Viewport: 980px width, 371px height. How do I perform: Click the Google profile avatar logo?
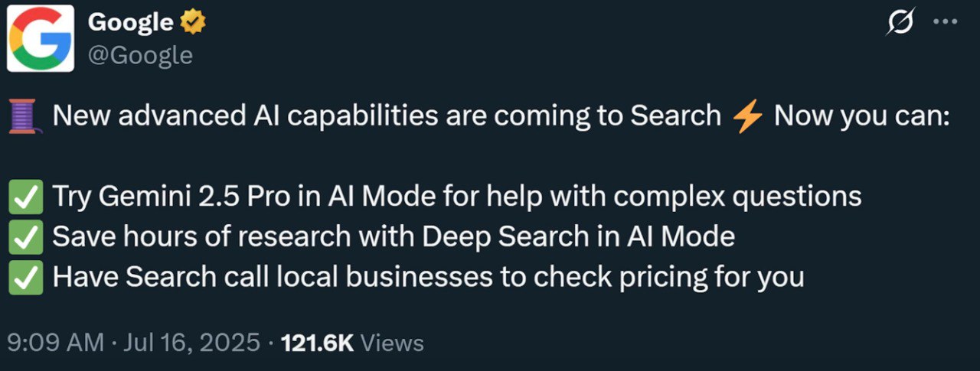pos(40,38)
